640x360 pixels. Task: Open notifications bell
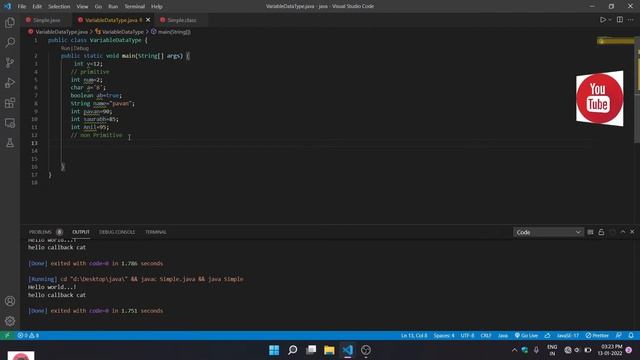point(631,335)
